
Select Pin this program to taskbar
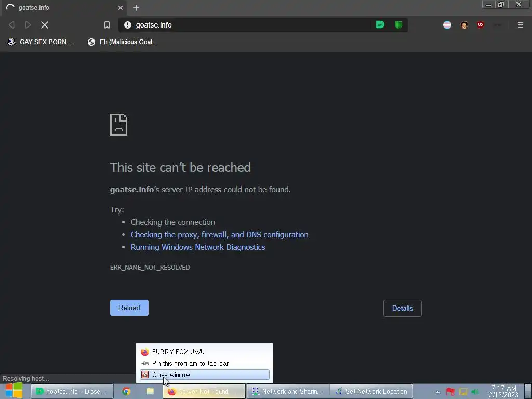204,363
